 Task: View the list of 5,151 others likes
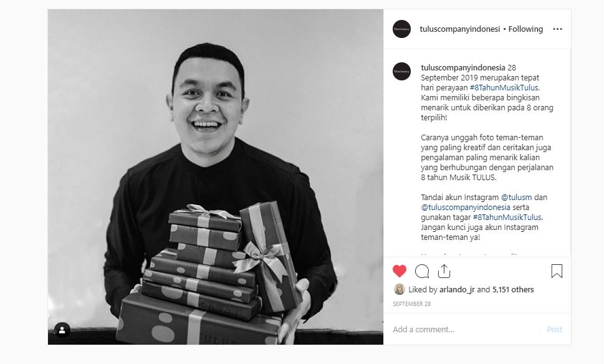tap(513, 290)
